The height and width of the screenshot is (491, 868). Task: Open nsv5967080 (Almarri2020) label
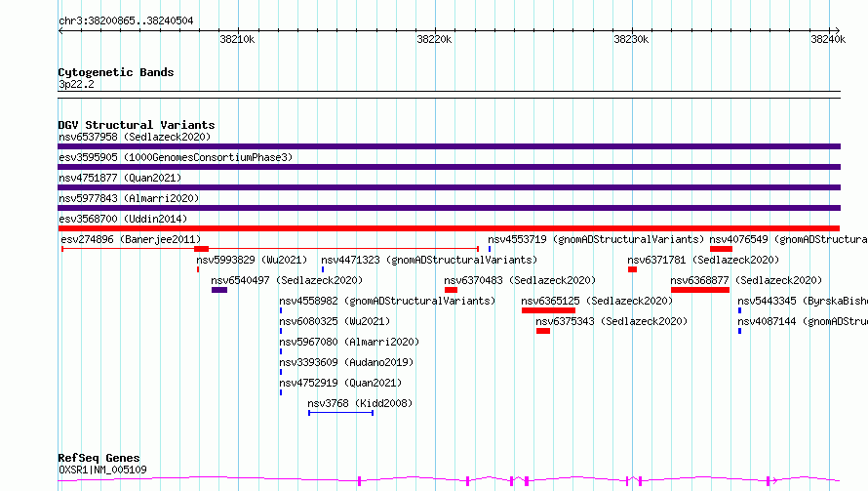(x=349, y=342)
